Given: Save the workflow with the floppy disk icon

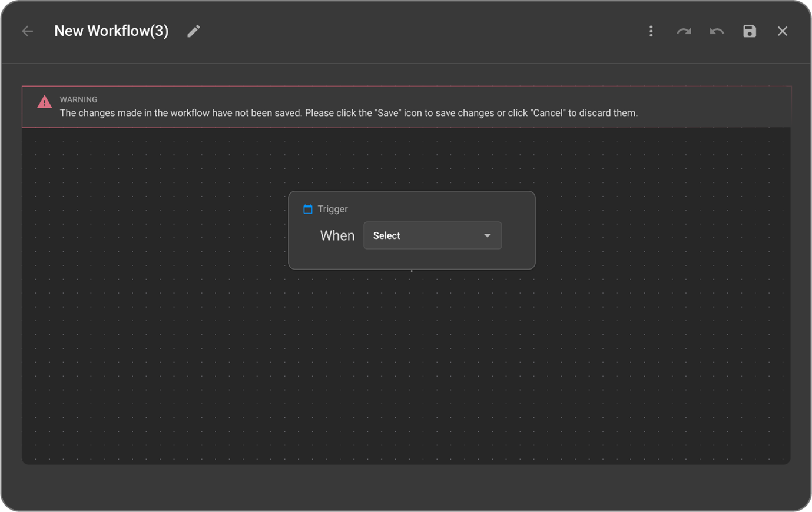Looking at the screenshot, I should (749, 31).
